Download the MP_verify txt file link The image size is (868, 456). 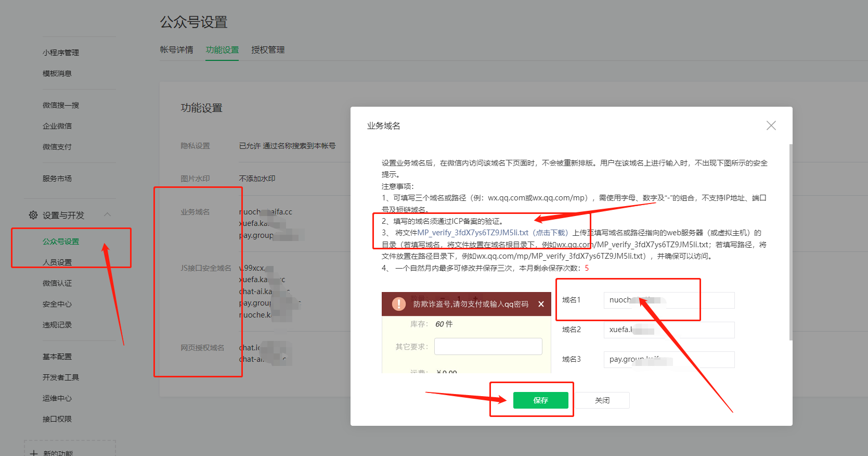pos(493,233)
